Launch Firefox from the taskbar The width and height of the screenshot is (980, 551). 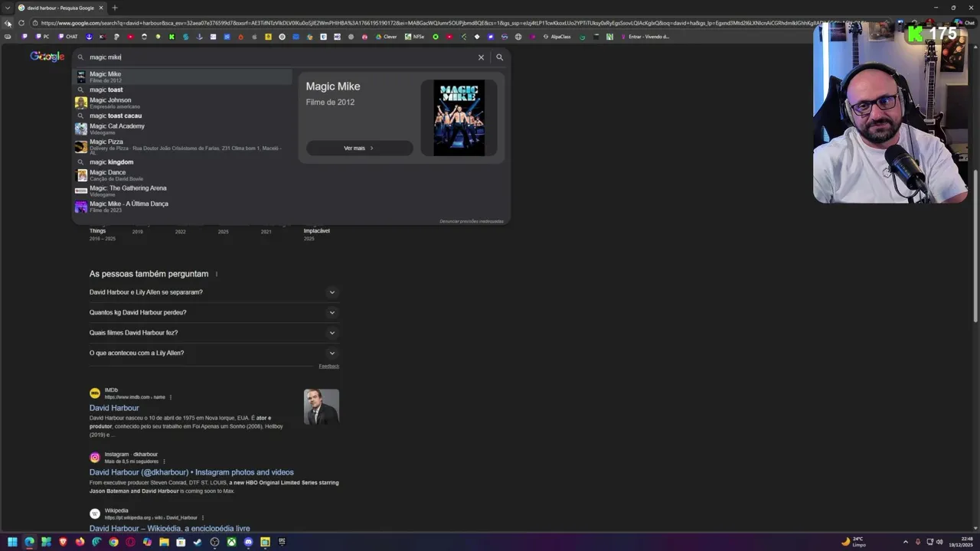(80, 542)
